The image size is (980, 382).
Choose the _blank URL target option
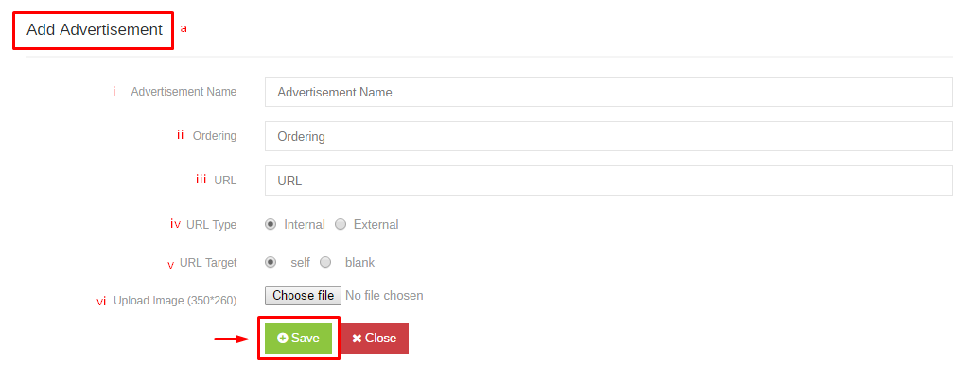pos(325,263)
